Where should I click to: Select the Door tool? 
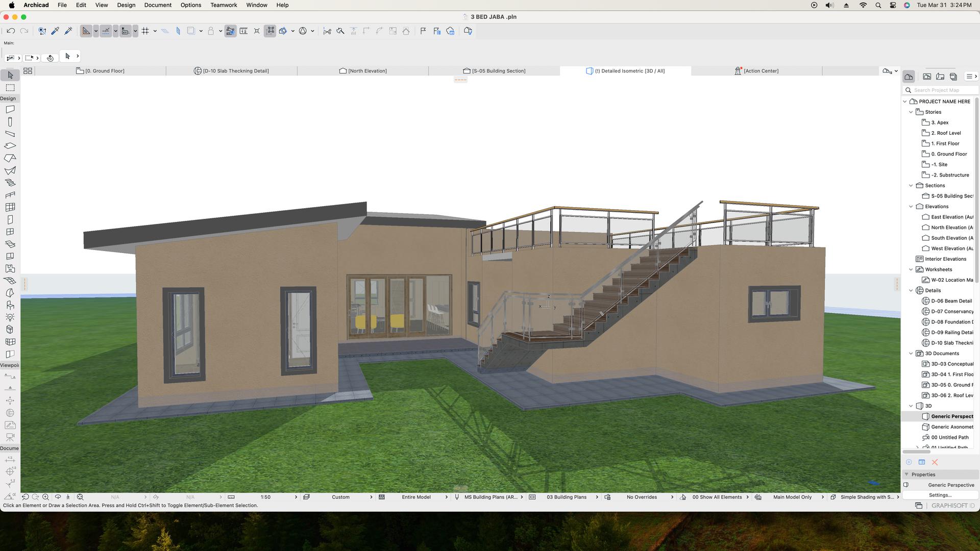tap(10, 220)
